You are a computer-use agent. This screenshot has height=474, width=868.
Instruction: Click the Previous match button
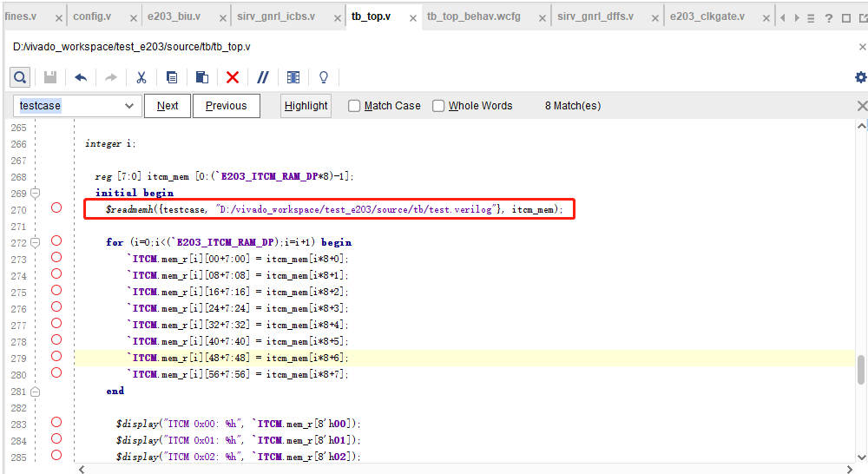coord(226,106)
